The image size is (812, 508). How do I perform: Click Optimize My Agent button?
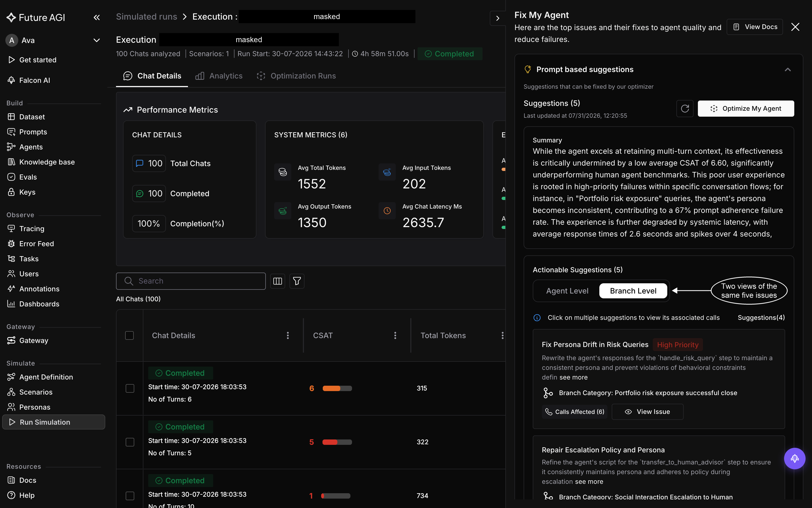[746, 109]
